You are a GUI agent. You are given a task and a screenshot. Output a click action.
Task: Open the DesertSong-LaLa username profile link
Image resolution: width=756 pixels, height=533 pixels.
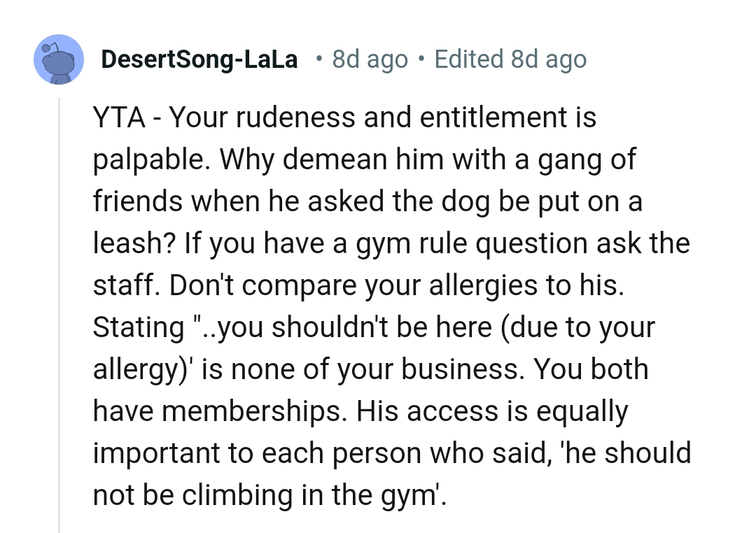[x=199, y=59]
